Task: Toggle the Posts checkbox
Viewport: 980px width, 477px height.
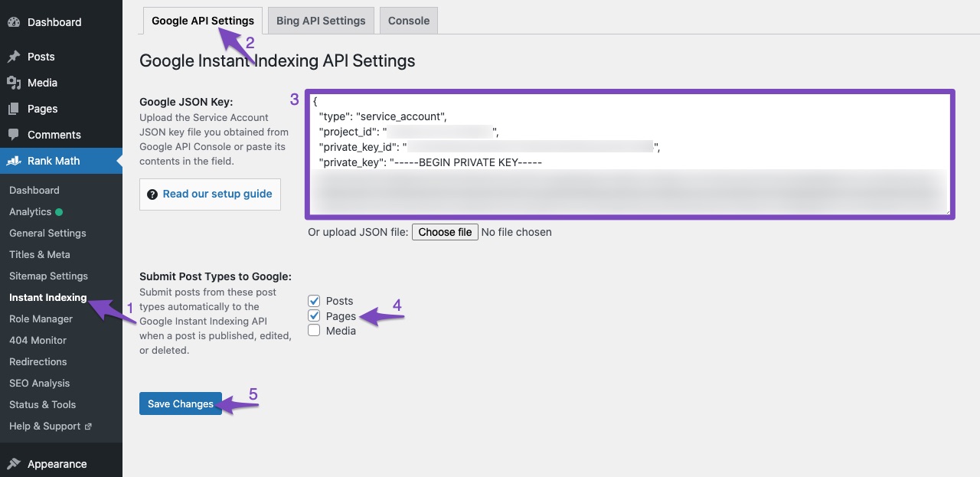Action: pos(314,301)
